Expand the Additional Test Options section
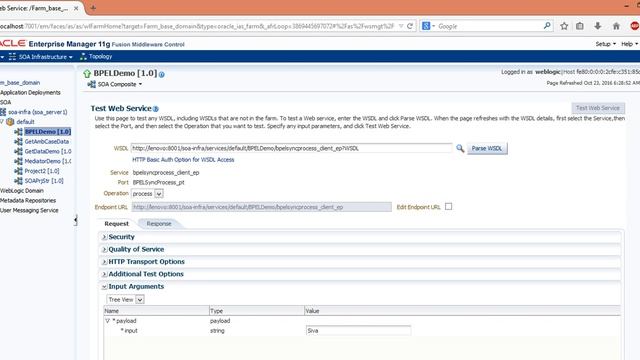 pyautogui.click(x=104, y=274)
